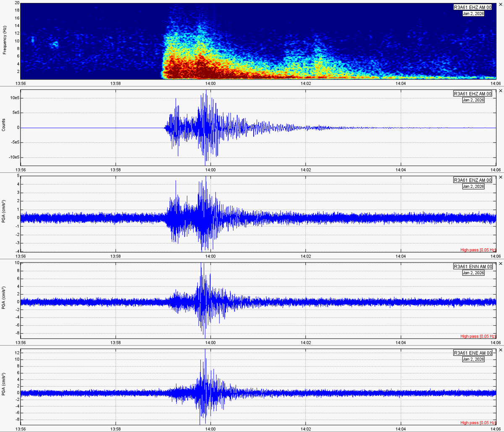This screenshot has width=504, height=432.
Task: Click the 13:56 time tick under the spectrogram
Action: 21,83
